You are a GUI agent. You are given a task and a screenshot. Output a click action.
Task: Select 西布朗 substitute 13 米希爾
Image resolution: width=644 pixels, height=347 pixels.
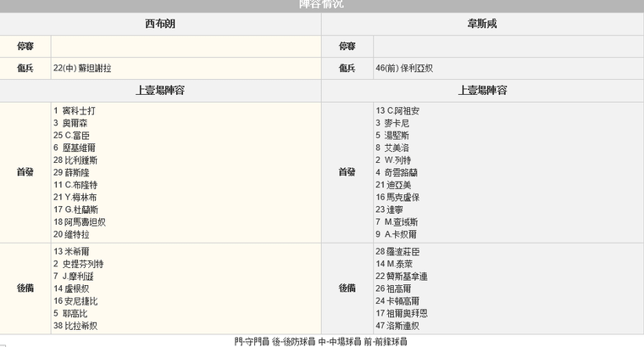[71, 251]
